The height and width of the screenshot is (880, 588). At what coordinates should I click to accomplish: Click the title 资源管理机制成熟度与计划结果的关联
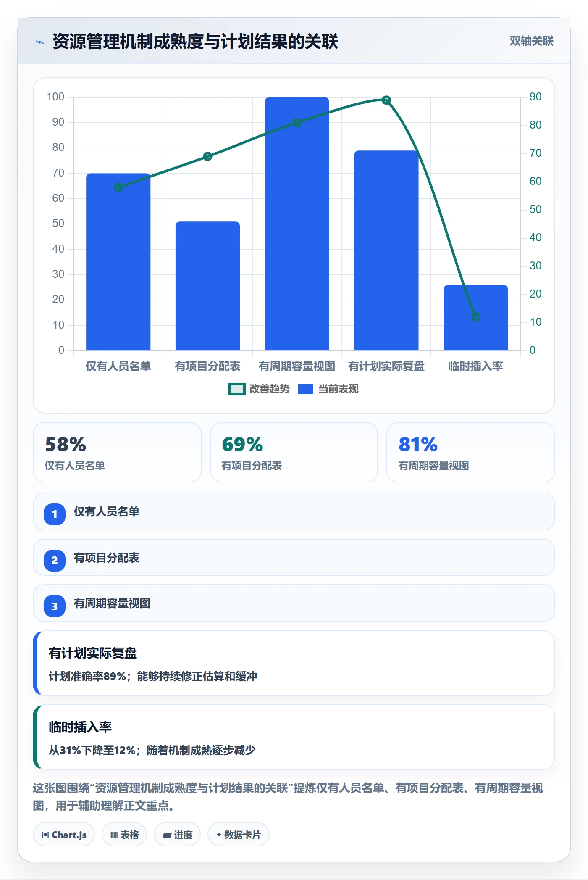point(195,42)
